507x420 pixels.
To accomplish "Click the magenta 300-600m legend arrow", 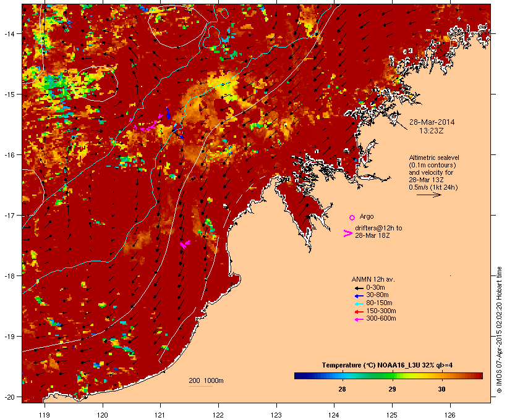I will pos(359,319).
